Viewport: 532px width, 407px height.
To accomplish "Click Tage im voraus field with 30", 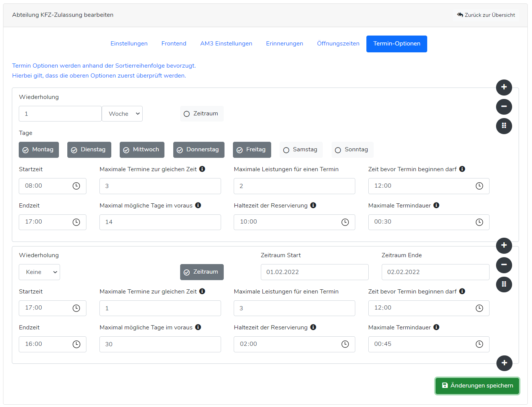I will coord(160,344).
